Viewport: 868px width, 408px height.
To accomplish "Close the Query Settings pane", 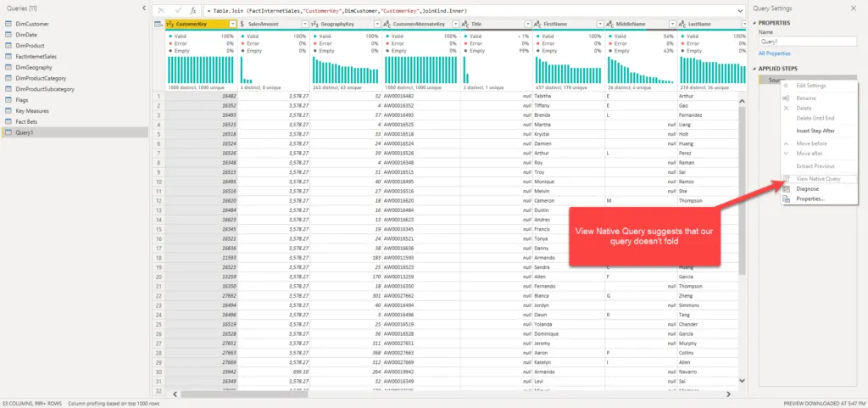I will [x=853, y=8].
